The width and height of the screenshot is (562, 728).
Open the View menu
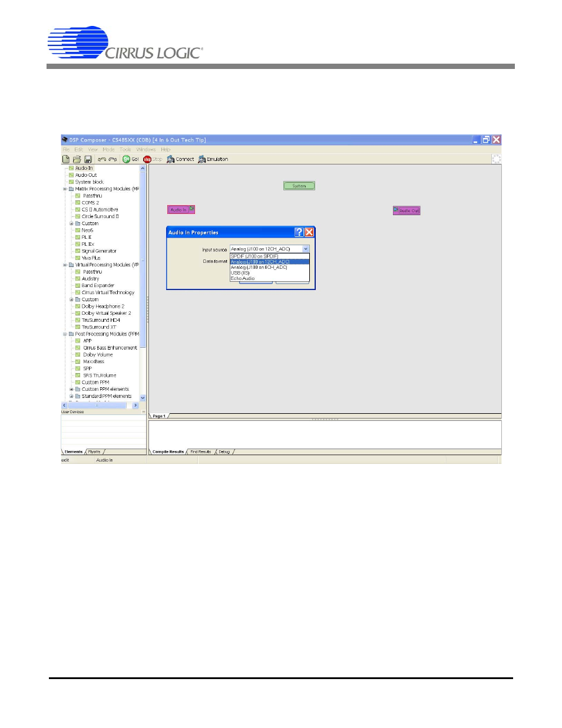93,150
